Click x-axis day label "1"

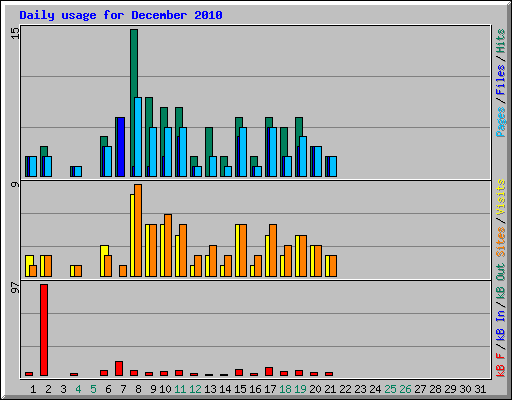(x=33, y=389)
